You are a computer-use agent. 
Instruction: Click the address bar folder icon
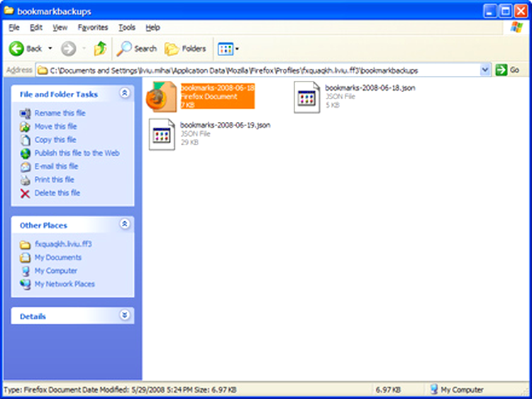(x=43, y=70)
